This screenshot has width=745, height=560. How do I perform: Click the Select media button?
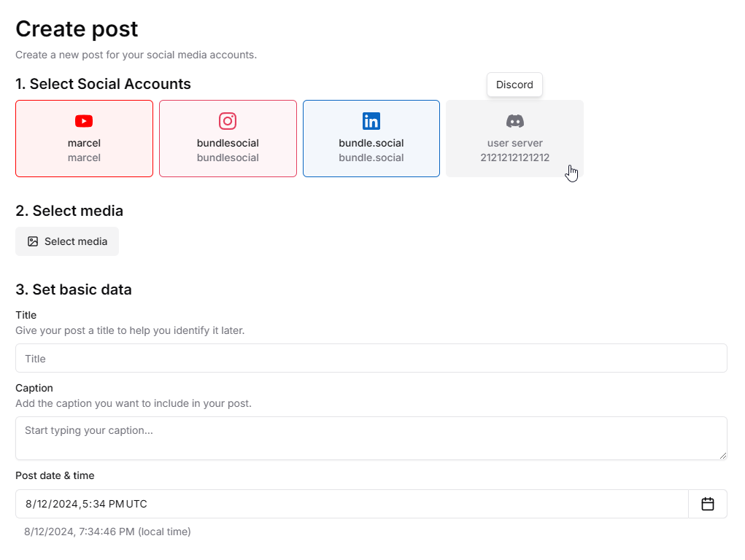coord(67,241)
